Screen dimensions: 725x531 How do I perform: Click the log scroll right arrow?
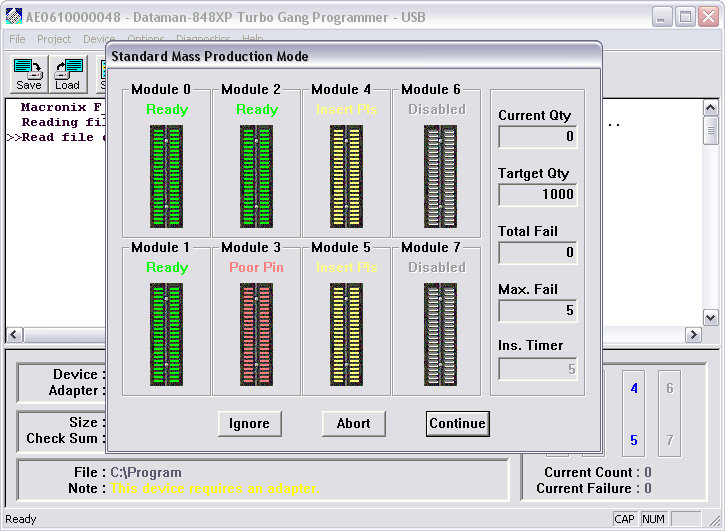(693, 334)
